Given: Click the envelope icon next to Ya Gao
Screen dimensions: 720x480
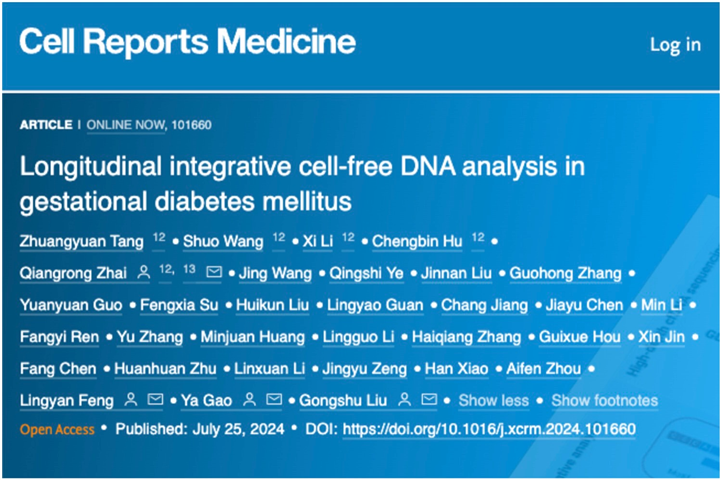Looking at the screenshot, I should pyautogui.click(x=274, y=399).
